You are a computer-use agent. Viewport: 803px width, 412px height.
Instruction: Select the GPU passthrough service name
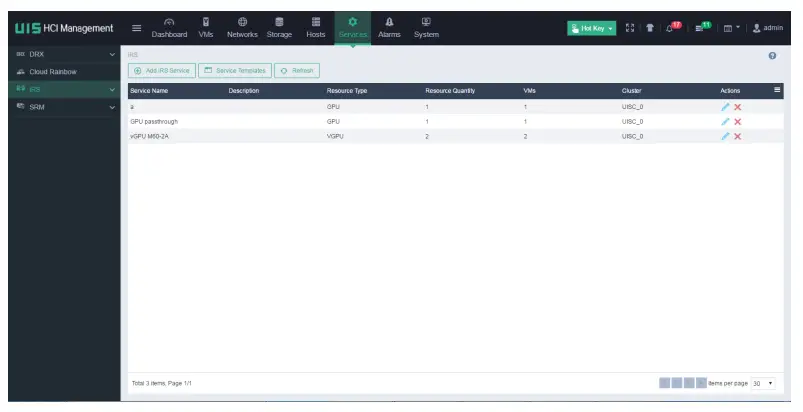point(154,122)
